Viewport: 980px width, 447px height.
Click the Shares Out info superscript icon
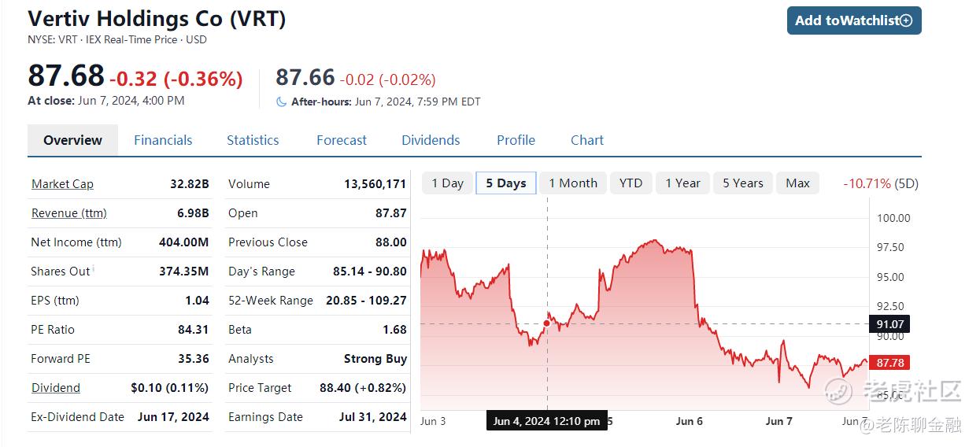pos(94,268)
